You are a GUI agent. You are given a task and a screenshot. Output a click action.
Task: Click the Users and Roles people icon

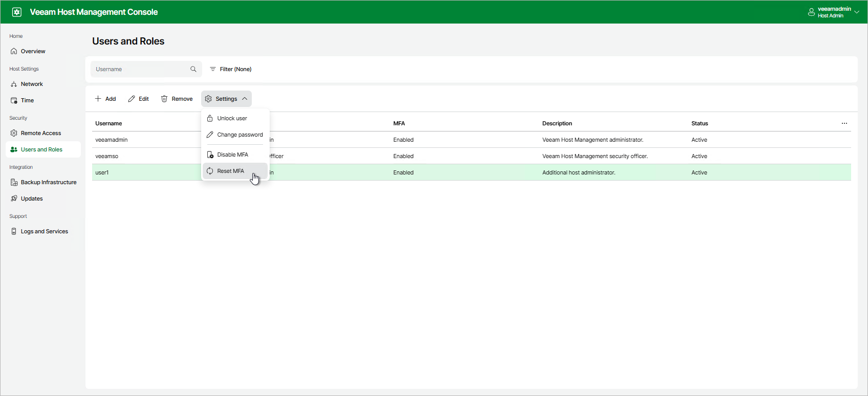pos(14,149)
